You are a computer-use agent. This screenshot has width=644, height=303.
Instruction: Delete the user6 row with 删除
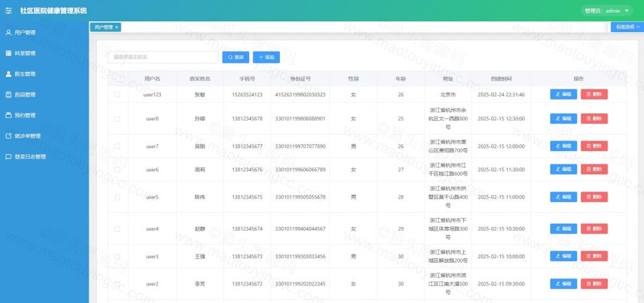(x=594, y=169)
